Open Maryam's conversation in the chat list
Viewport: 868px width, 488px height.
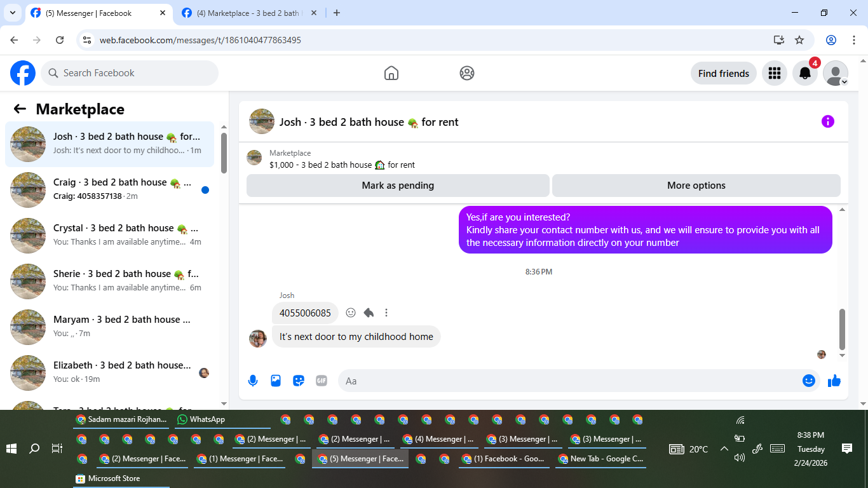(x=110, y=327)
